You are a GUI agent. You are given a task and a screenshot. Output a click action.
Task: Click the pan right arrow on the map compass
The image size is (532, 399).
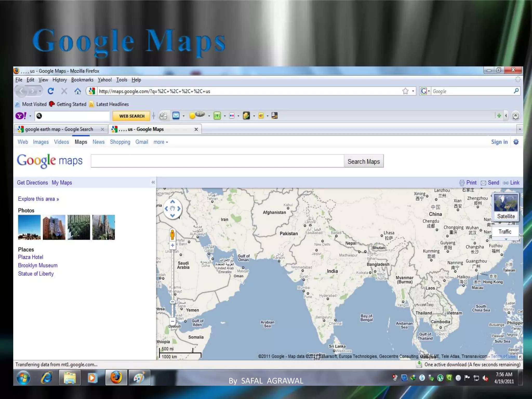(x=179, y=209)
